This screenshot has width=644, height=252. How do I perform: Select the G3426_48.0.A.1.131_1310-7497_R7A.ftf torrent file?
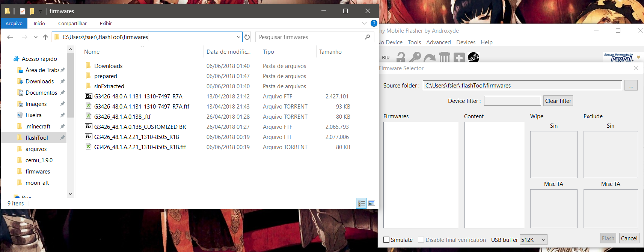tap(142, 107)
